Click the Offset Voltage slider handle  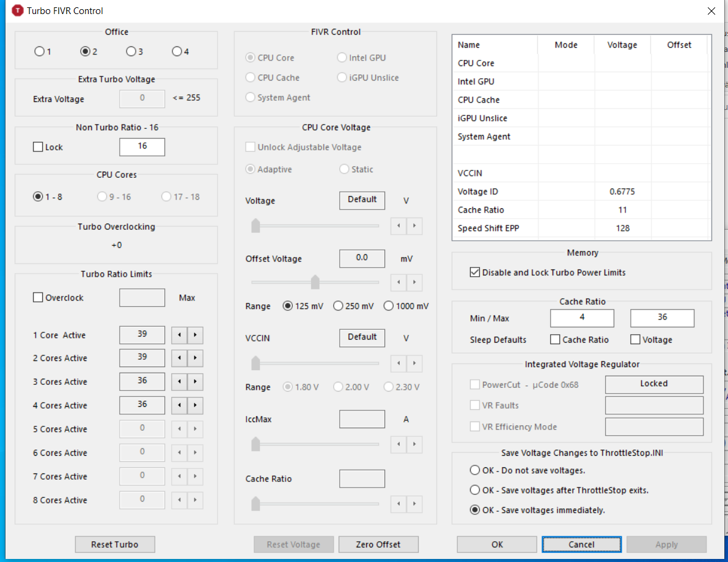pos(315,282)
